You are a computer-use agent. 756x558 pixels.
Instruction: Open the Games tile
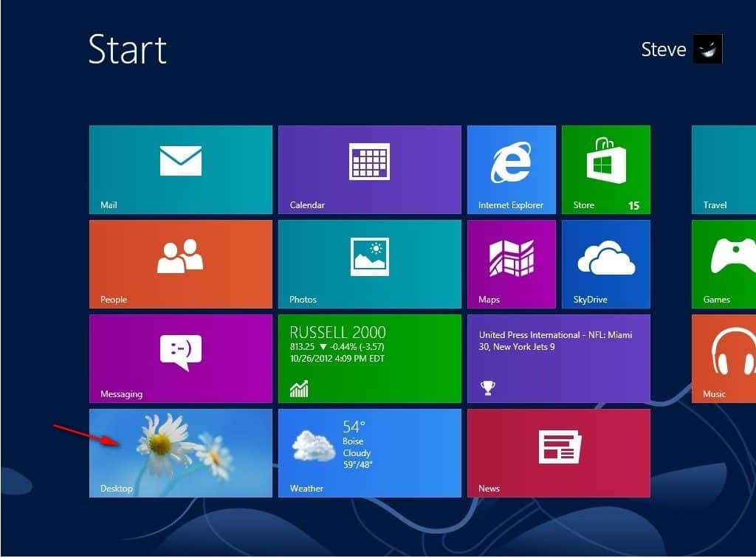(x=724, y=264)
